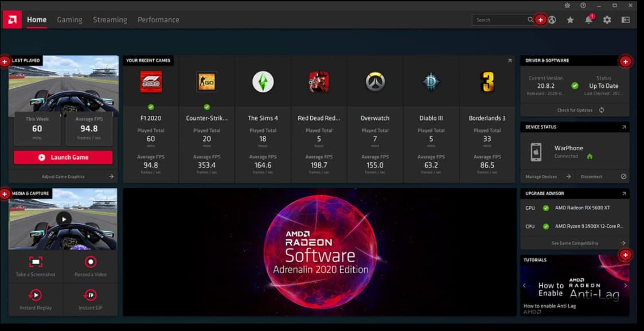This screenshot has width=644, height=331.
Task: Open See Game Compatibility link
Action: [575, 243]
